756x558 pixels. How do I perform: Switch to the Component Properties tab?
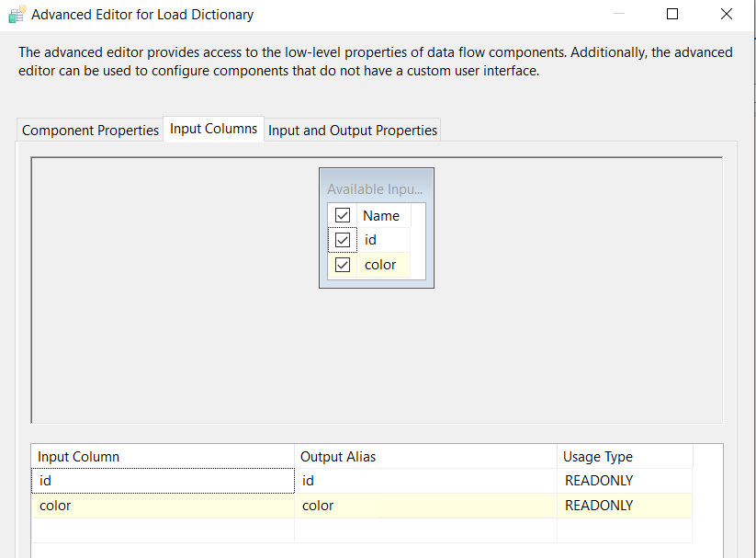90,131
